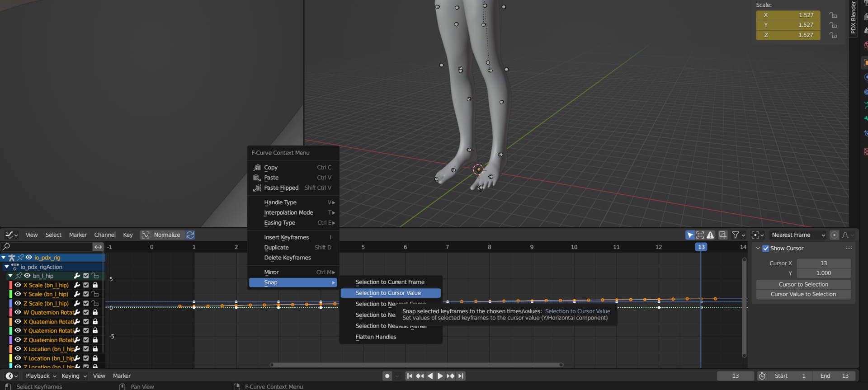
Task: Click Cursor to Selection button
Action: point(803,284)
